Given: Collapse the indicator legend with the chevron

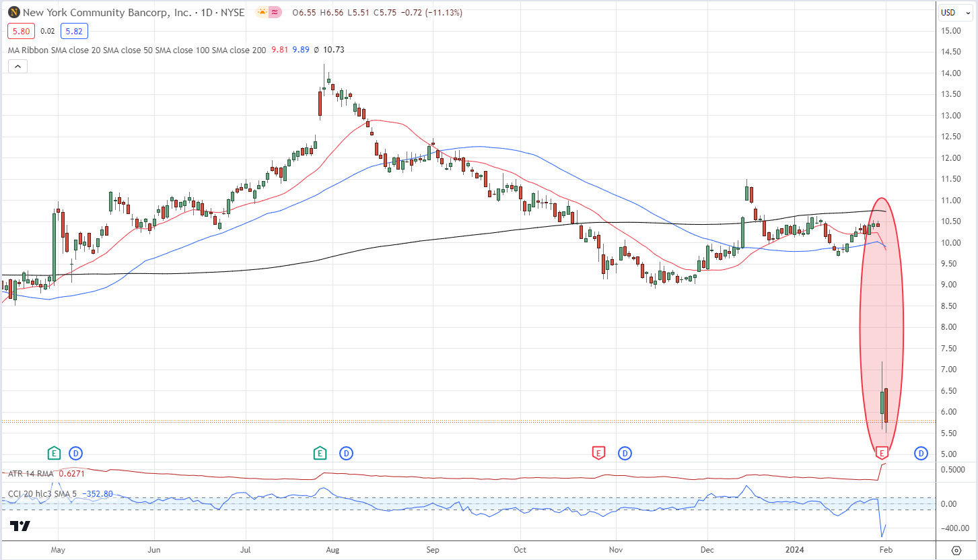Looking at the screenshot, I should [x=18, y=66].
